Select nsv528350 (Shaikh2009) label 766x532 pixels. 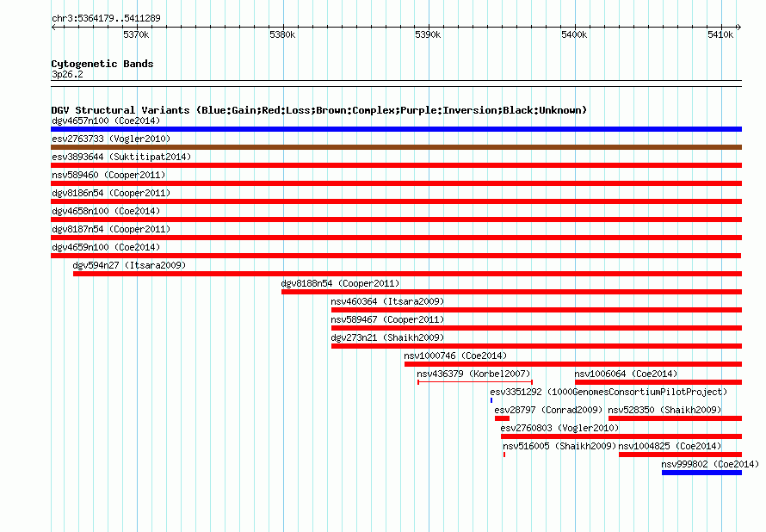pos(664,410)
